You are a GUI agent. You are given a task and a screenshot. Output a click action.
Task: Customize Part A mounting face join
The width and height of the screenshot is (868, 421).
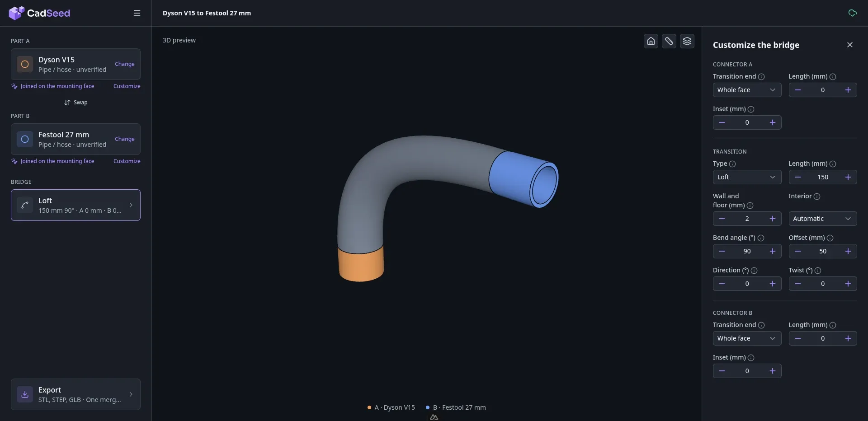pyautogui.click(x=127, y=86)
